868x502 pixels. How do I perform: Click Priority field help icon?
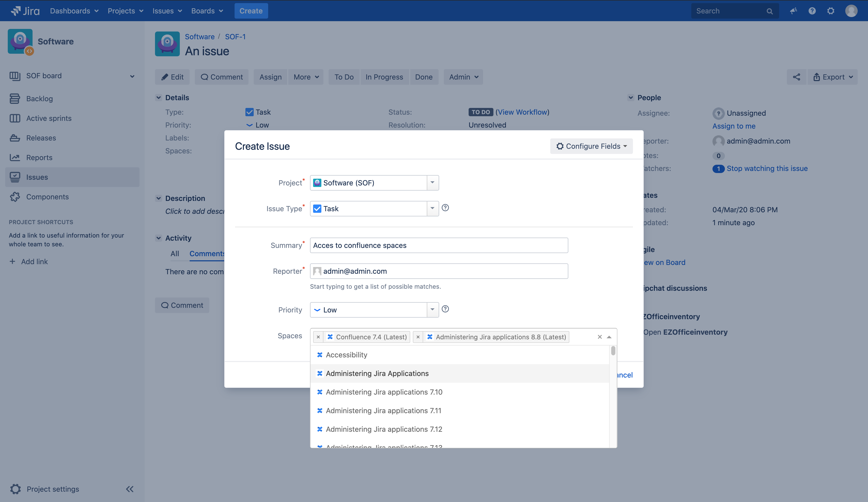tap(445, 309)
